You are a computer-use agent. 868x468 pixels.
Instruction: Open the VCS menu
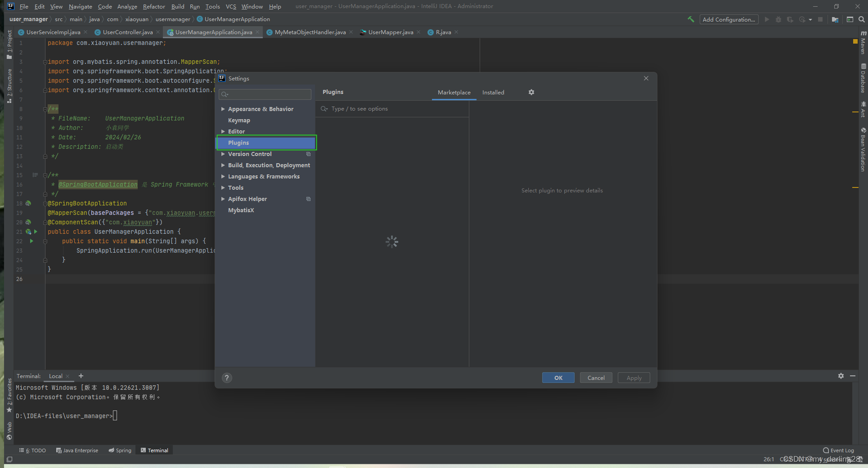coord(231,6)
